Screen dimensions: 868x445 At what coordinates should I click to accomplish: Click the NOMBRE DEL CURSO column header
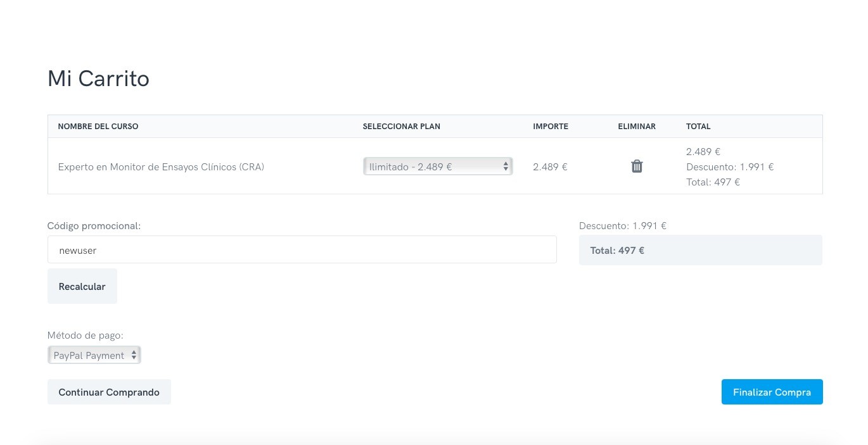(98, 127)
